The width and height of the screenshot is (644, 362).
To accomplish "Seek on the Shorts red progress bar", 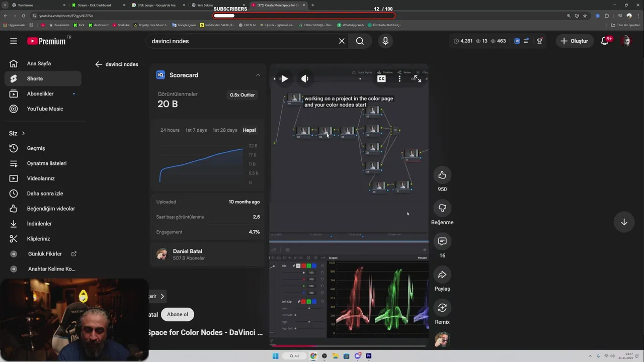I will pyautogui.click(x=349, y=346).
